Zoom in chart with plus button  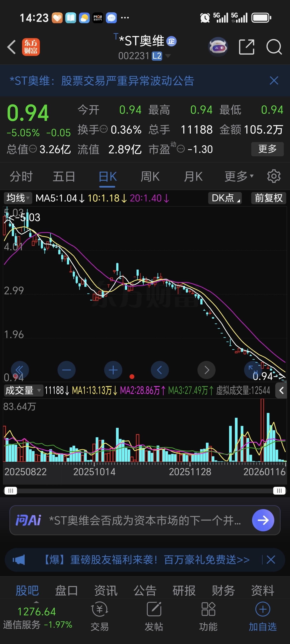113,370
